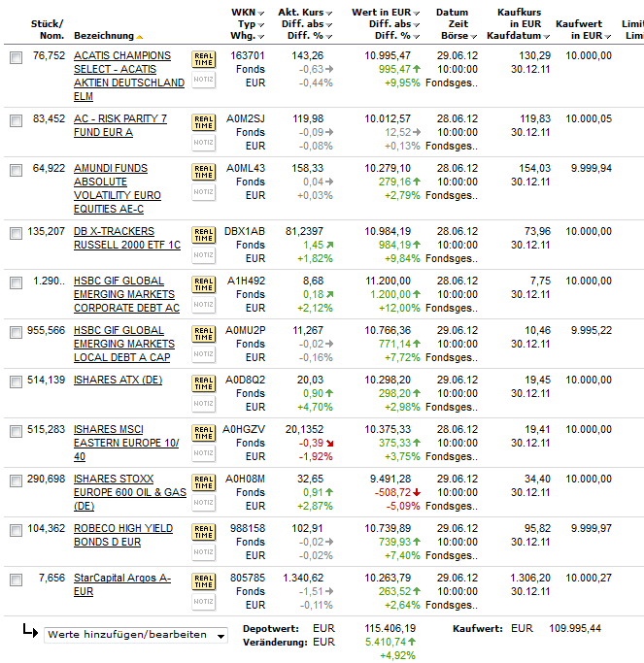This screenshot has height=663, width=644.
Task: Check the DB X-Trackers Russell 2000 row
Action: point(17,233)
